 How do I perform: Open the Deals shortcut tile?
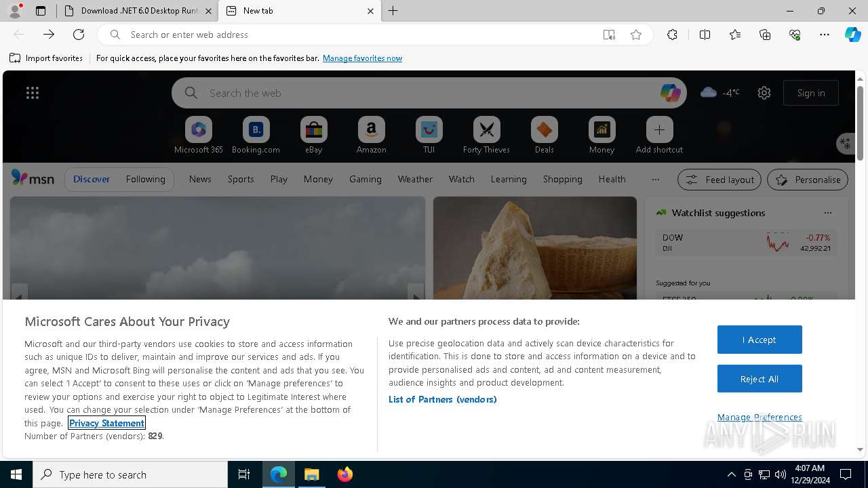544,136
